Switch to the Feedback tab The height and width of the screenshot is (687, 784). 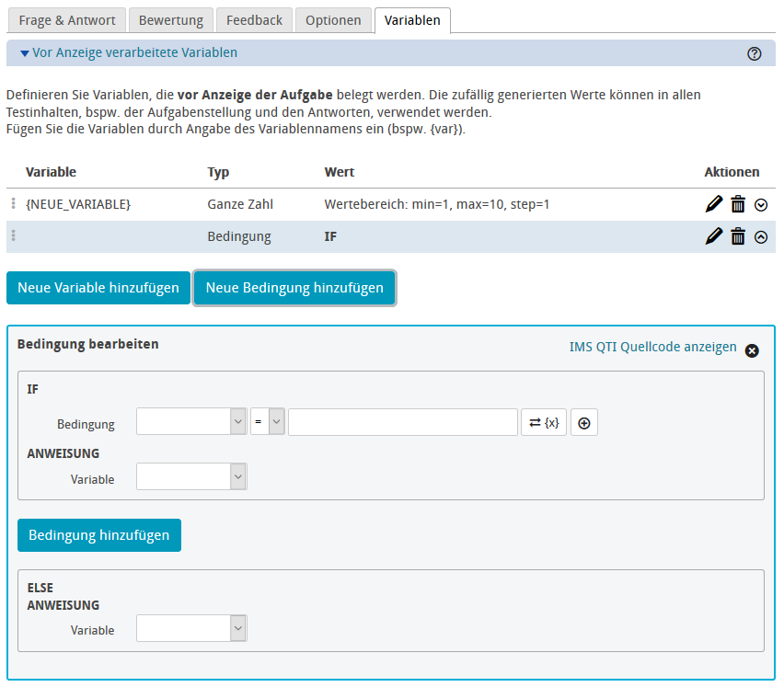(254, 20)
